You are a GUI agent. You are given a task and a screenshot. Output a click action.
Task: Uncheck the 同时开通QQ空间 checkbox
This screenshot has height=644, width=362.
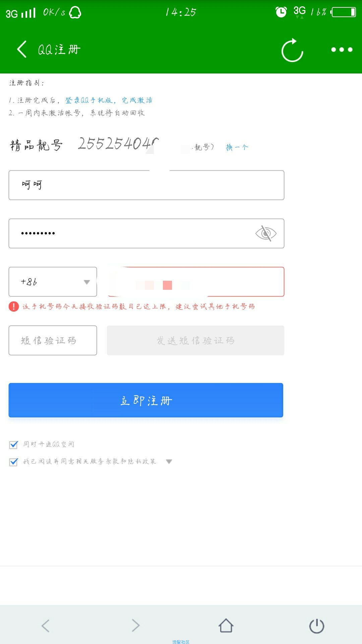13,445
